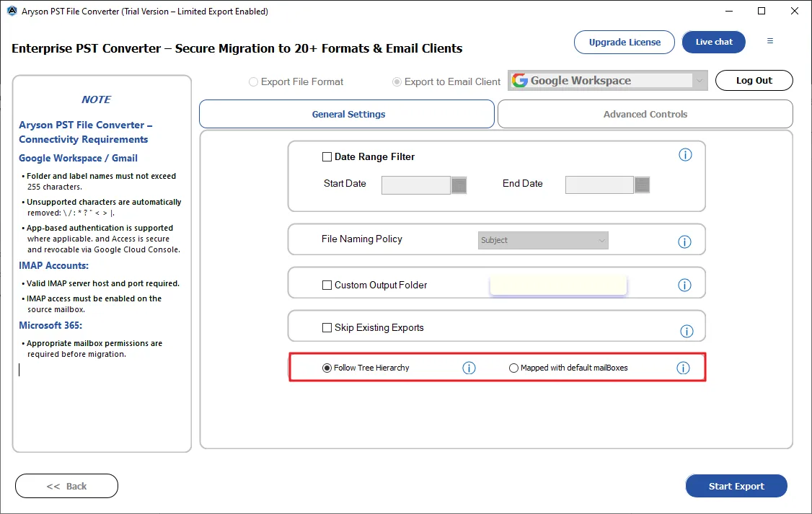Screen dimensions: 812x514
Task: Show info for Follow Tree Hierarchy
Action: click(469, 368)
